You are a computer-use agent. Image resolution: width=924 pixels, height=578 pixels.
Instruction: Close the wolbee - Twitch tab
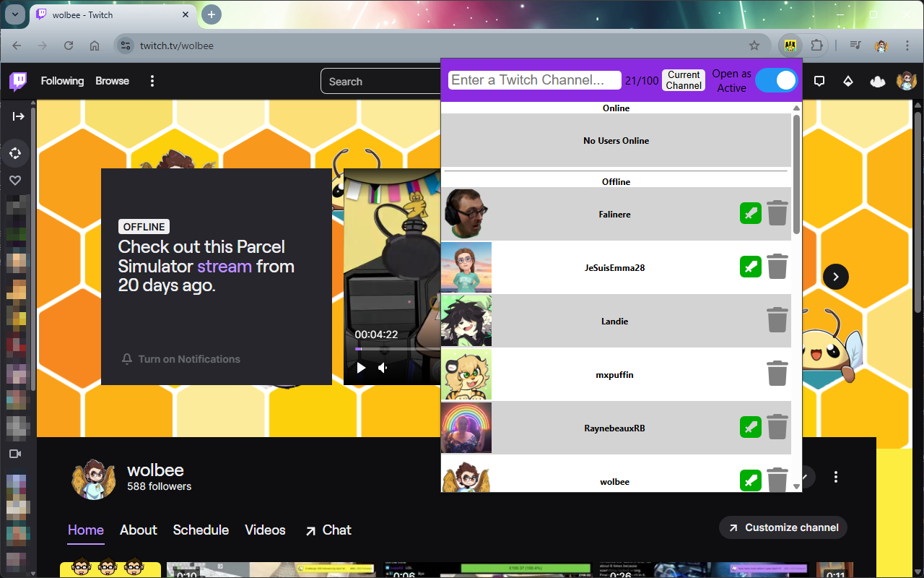coord(186,14)
